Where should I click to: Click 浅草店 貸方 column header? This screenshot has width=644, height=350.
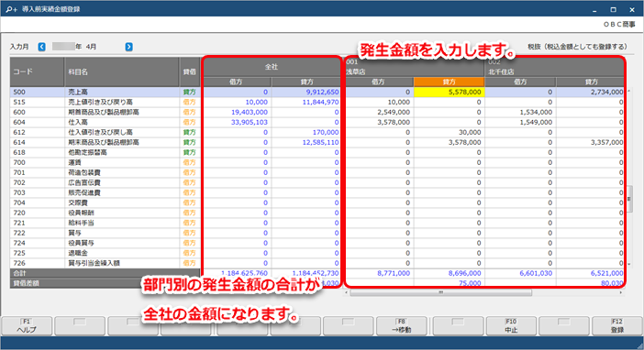[x=449, y=82]
